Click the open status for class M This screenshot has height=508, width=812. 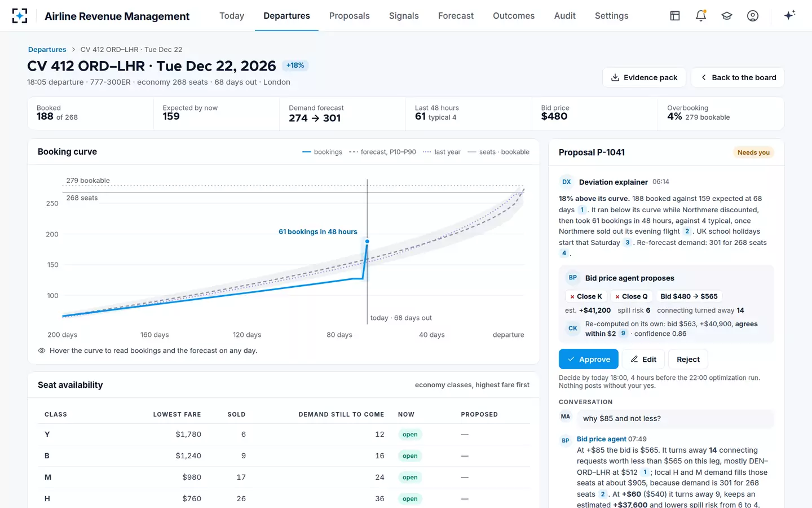[410, 478]
